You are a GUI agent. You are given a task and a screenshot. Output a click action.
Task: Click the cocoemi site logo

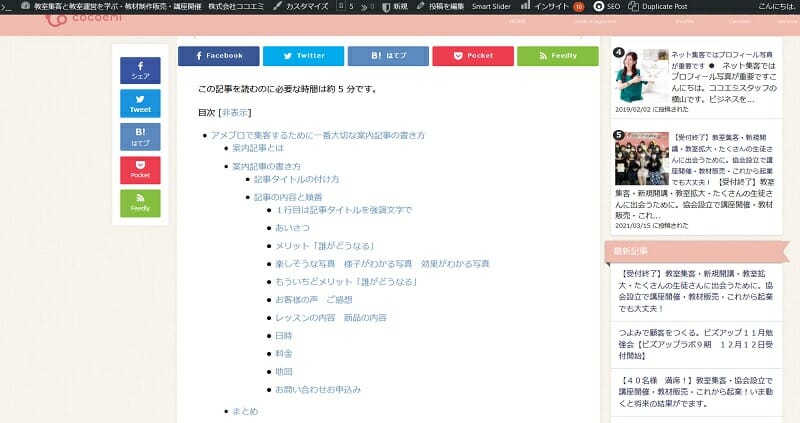[83, 19]
